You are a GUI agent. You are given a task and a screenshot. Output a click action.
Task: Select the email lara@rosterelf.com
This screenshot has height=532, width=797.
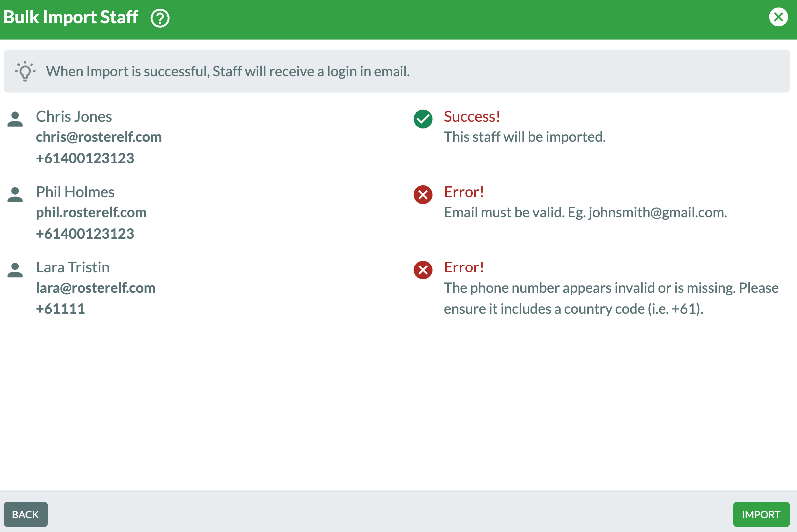(96, 288)
